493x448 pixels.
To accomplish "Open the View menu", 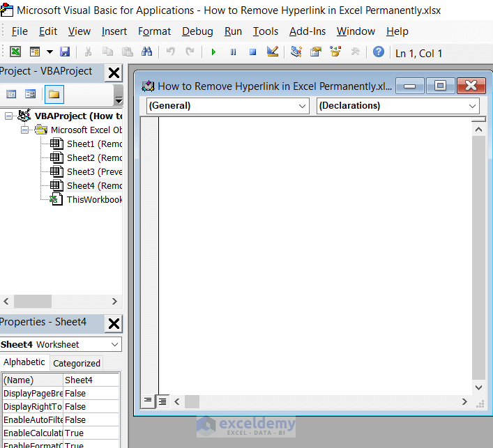I will coord(79,31).
